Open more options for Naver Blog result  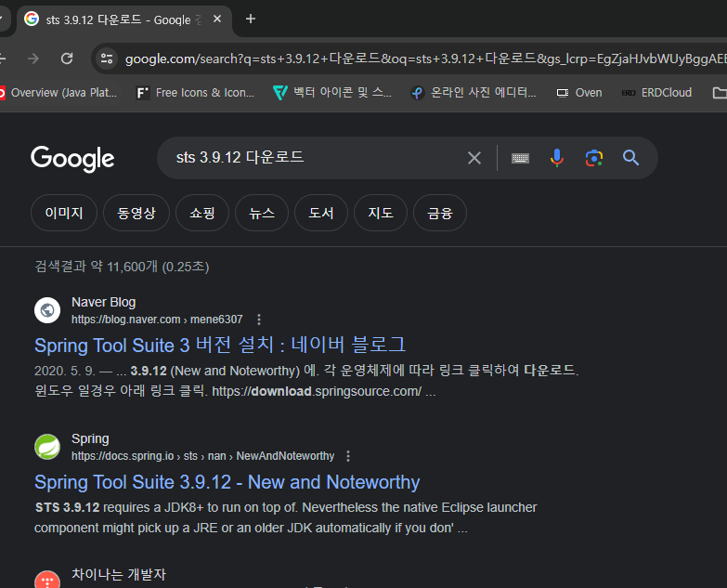coord(259,320)
